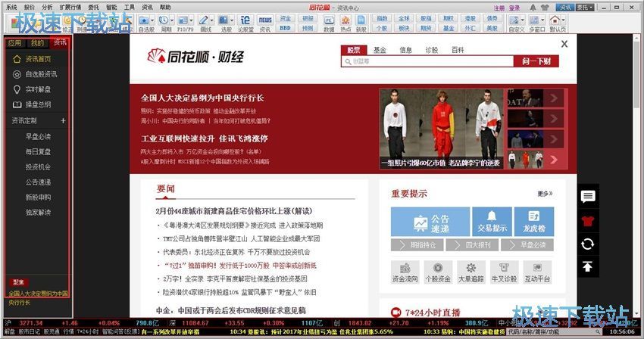Click the BBD toolbar button
The height and width of the screenshot is (339, 644).
(285, 28)
